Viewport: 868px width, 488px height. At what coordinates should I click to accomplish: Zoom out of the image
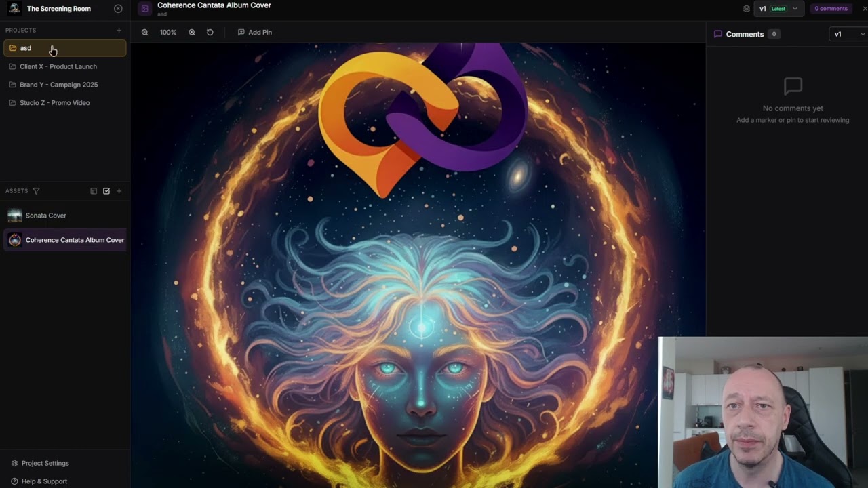click(x=144, y=32)
